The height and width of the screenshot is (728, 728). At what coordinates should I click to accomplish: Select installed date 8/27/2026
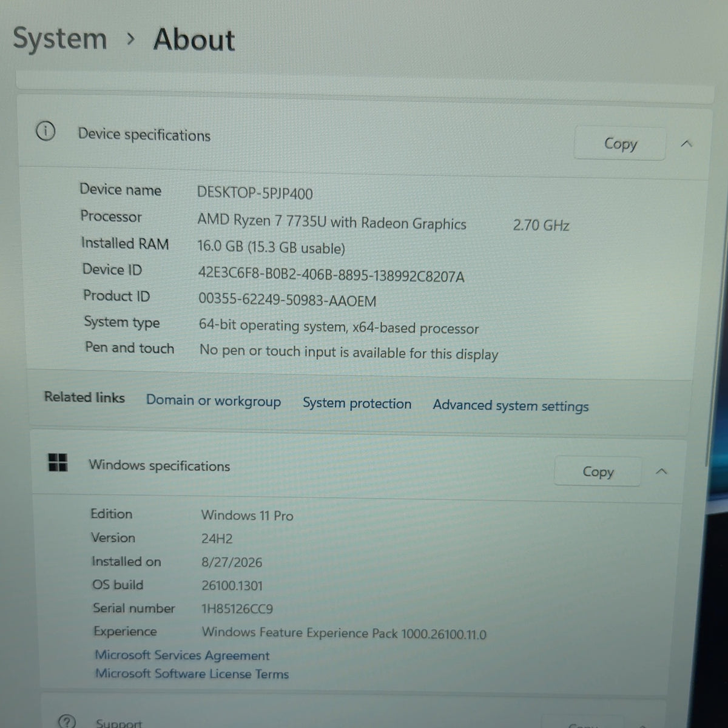(232, 562)
